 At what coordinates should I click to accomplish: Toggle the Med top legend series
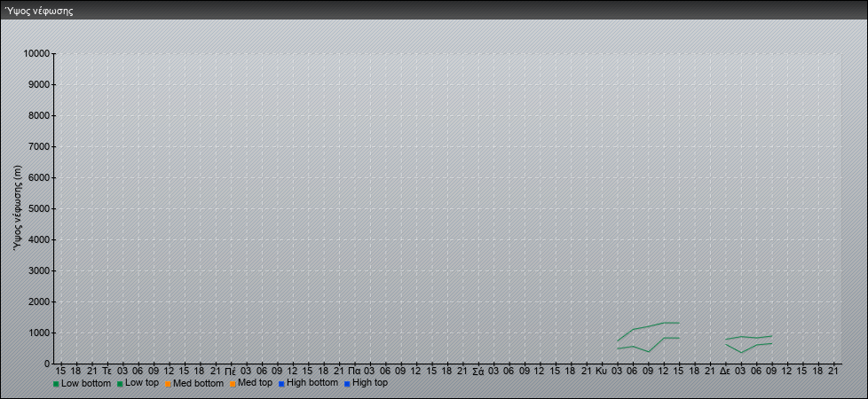tap(251, 383)
